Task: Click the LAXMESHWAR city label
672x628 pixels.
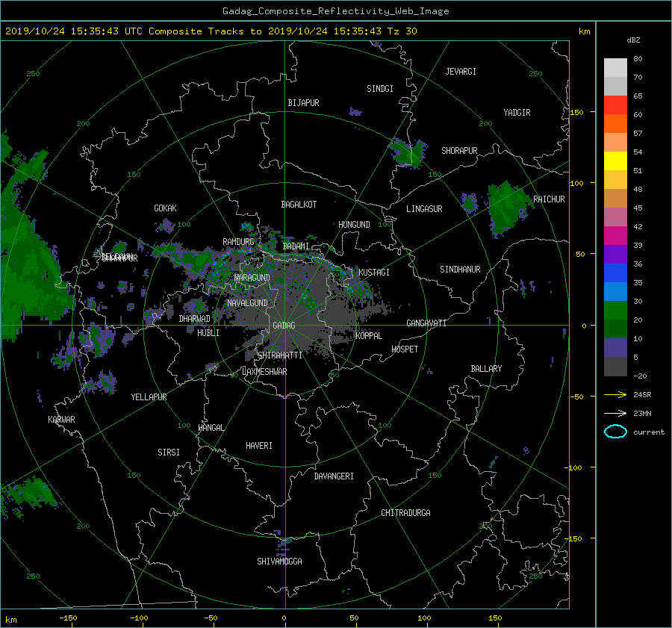Action: point(264,372)
